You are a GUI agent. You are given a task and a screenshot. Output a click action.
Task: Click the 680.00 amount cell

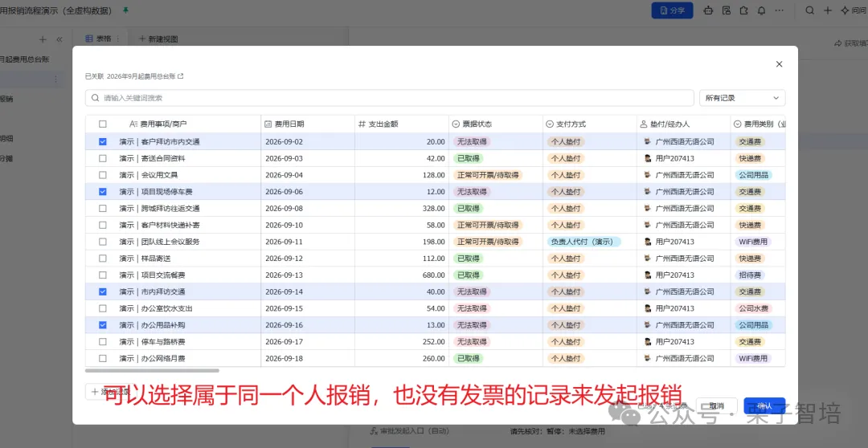coord(402,275)
